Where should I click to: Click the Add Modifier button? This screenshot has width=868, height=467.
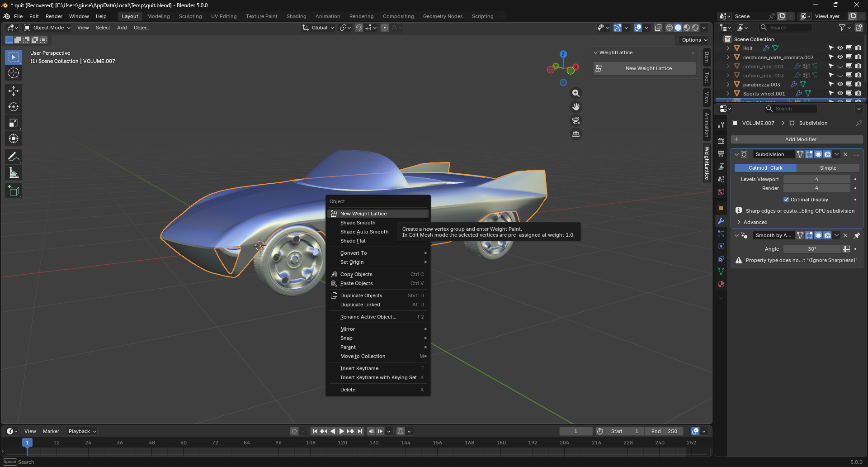point(797,139)
